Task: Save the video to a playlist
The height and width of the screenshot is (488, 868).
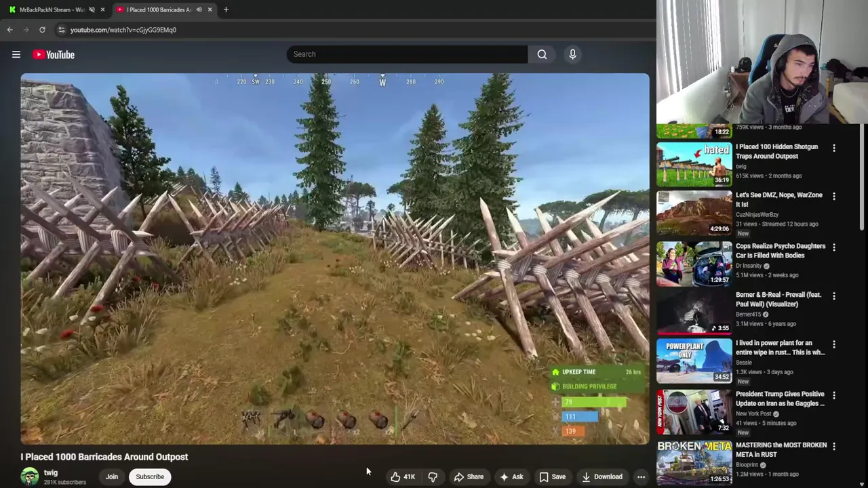Action: 552,476
